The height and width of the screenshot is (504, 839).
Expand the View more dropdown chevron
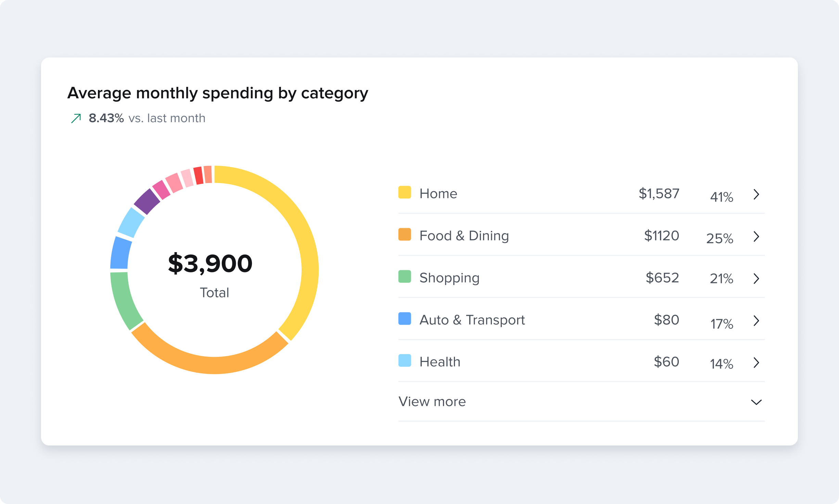pos(756,402)
